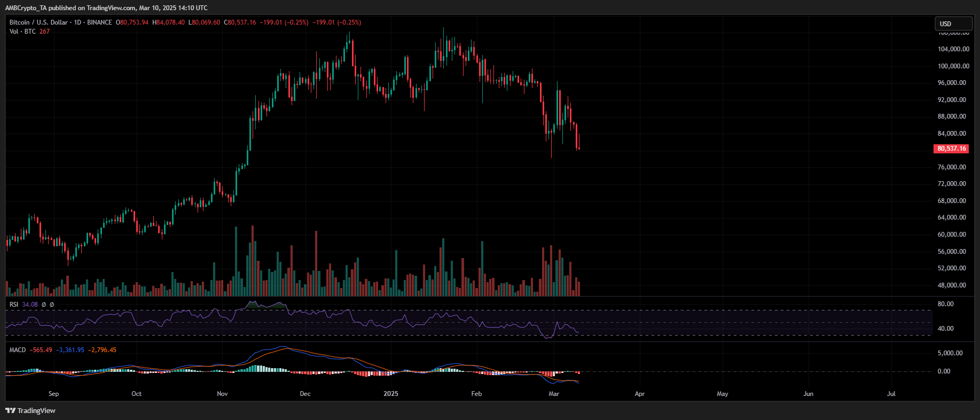
Task: Click the Jul label on time axis
Action: [x=891, y=394]
